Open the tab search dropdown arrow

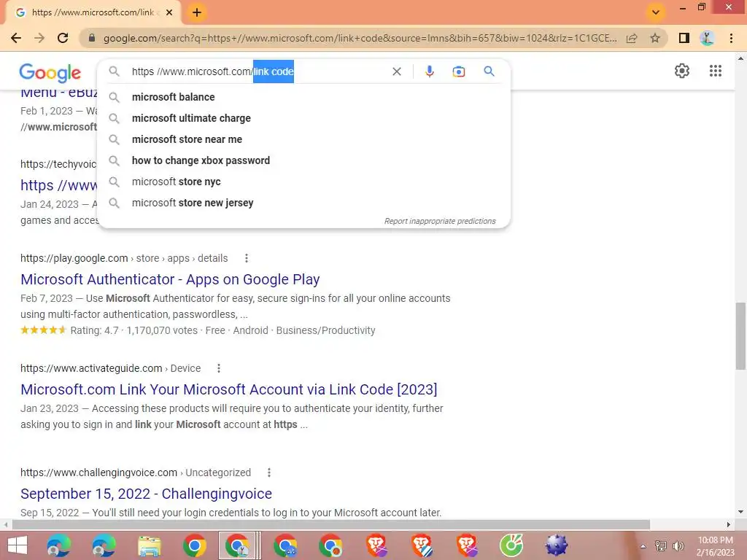656,12
